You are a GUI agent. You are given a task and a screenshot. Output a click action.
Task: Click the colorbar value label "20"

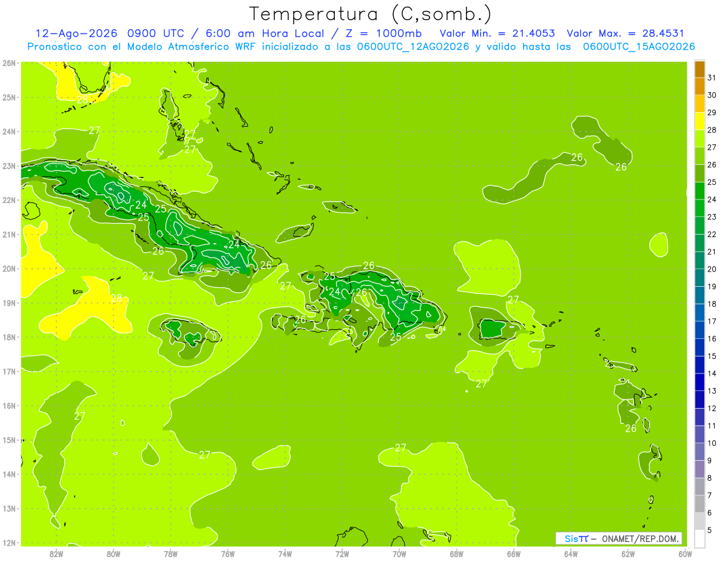(712, 269)
